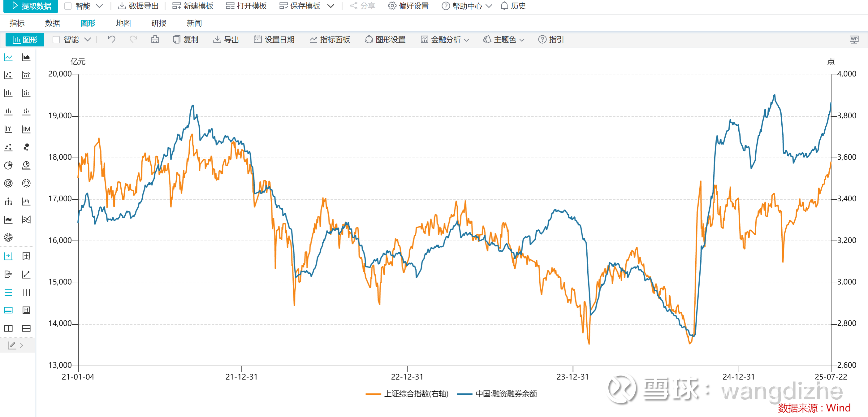Open 图形设置 chart settings
Viewport: 868px width, 417px height.
click(x=385, y=40)
